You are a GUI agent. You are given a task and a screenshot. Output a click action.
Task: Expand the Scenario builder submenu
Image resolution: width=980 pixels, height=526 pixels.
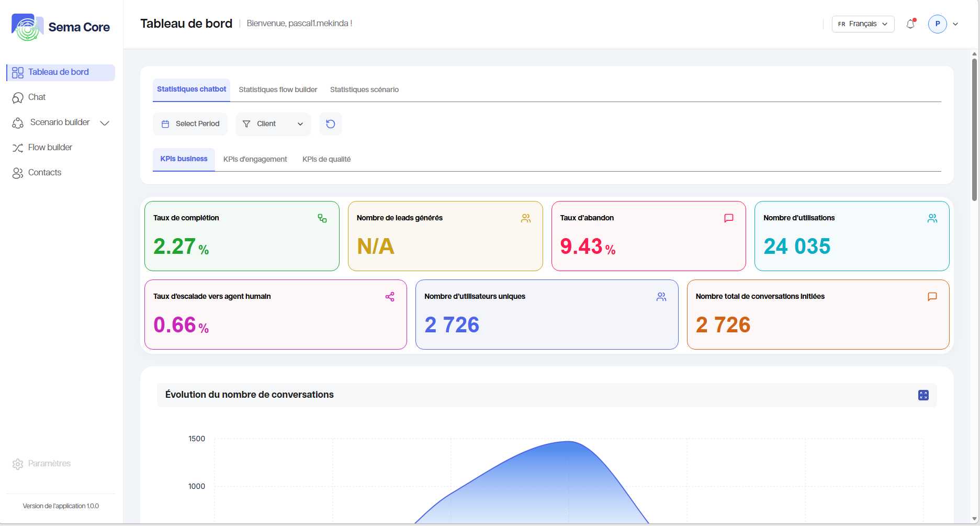[x=105, y=123]
